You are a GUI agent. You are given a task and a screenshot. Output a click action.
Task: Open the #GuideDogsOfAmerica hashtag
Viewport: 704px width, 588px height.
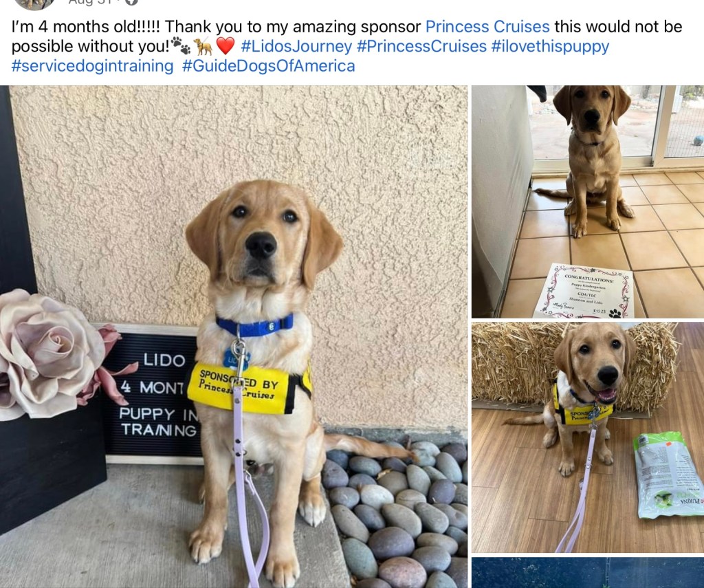point(269,66)
